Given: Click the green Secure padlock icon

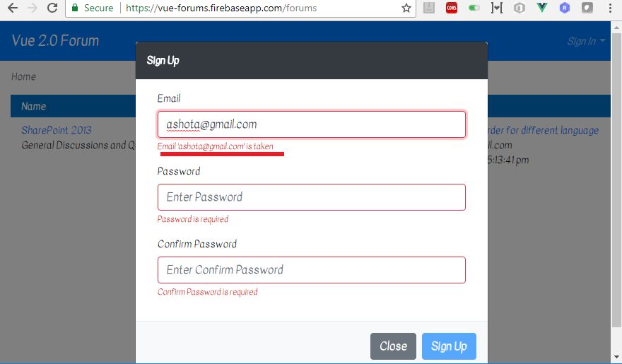Looking at the screenshot, I should pos(75,8).
